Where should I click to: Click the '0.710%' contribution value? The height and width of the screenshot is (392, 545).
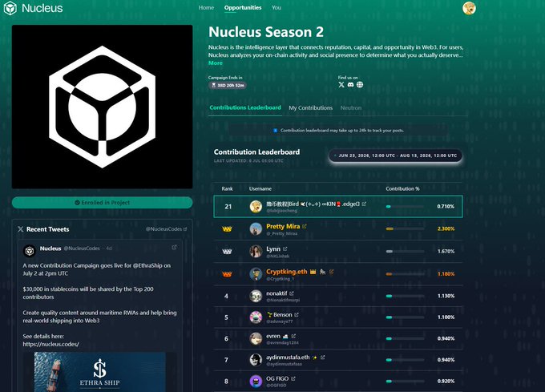coord(446,207)
